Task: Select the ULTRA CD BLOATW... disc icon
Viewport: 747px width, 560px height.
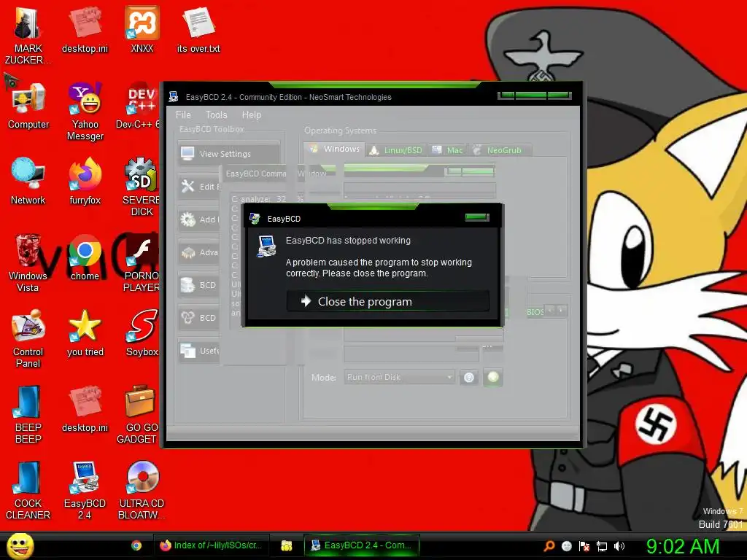Action: pyautogui.click(x=142, y=491)
